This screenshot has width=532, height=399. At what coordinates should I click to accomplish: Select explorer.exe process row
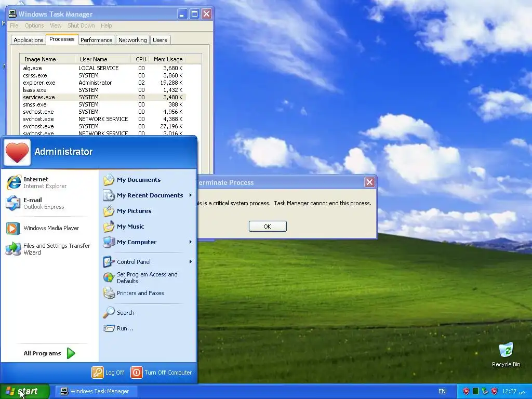pos(103,83)
